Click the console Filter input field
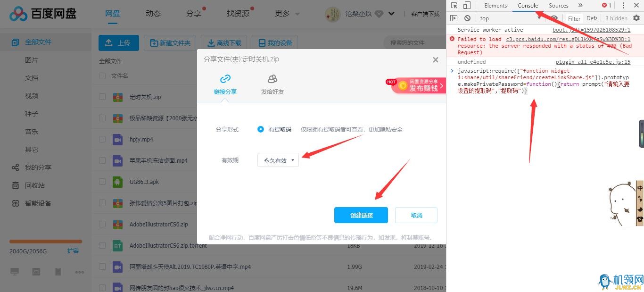The image size is (644, 292). pyautogui.click(x=574, y=18)
